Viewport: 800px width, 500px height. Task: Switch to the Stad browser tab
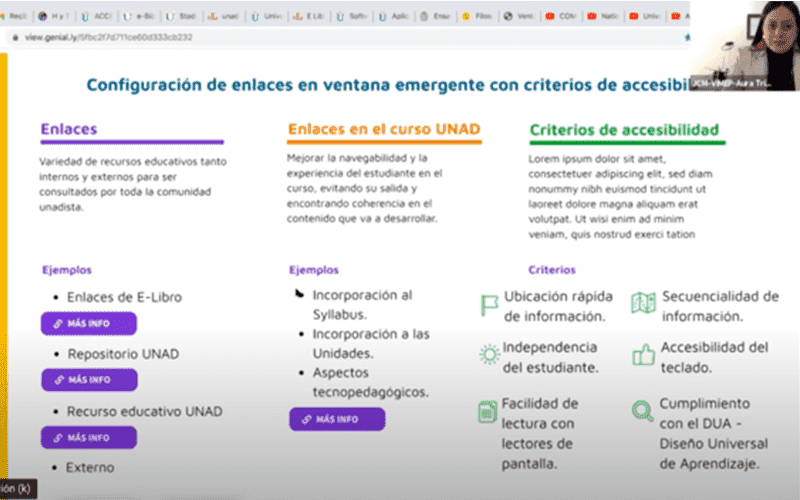click(181, 16)
